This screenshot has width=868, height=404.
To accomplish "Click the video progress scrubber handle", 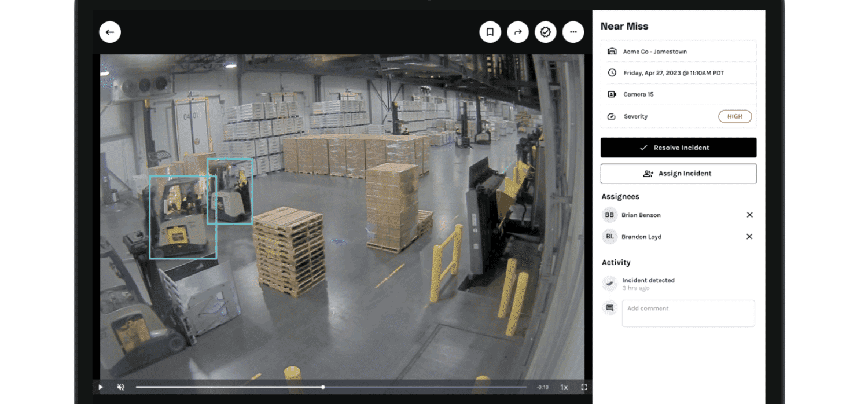I will point(323,387).
